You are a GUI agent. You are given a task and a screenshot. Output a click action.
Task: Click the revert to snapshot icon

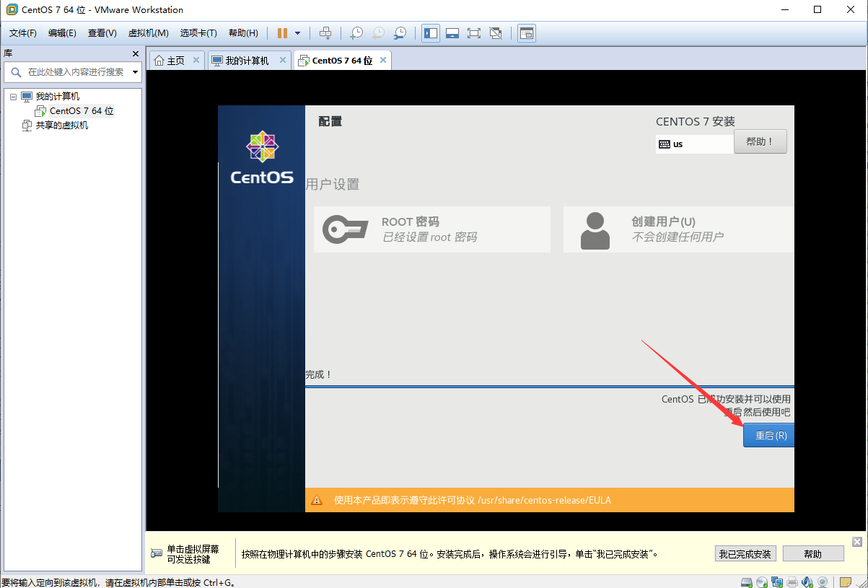click(378, 33)
